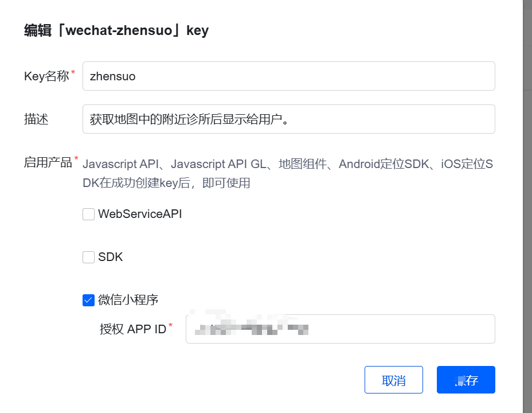Enable the WebServiceAPI checkbox
Image resolution: width=532 pixels, height=413 pixels.
(x=88, y=215)
